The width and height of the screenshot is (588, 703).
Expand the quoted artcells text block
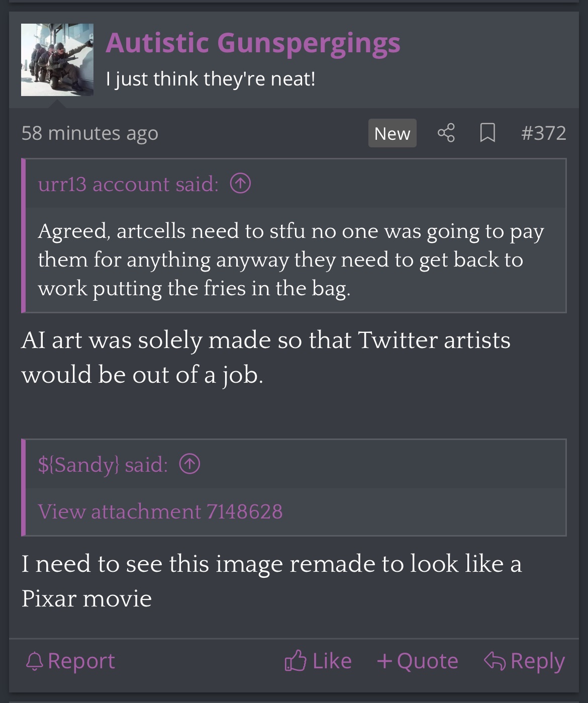click(291, 259)
